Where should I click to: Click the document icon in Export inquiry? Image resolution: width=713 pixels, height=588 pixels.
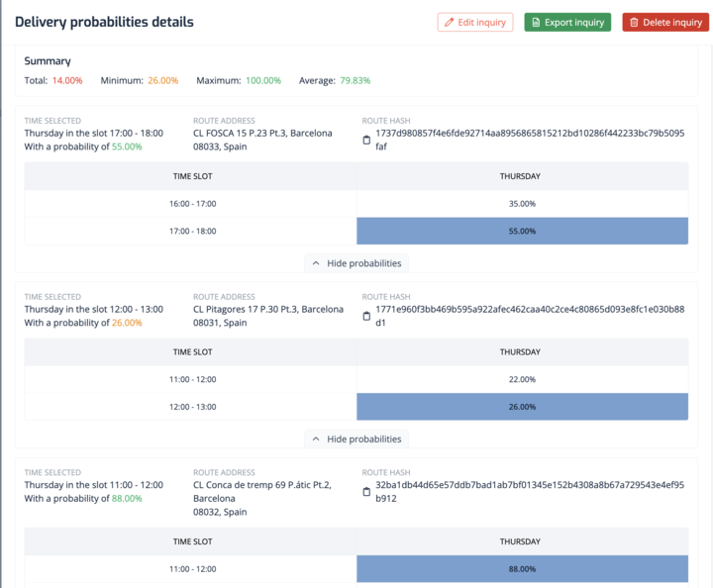[536, 22]
